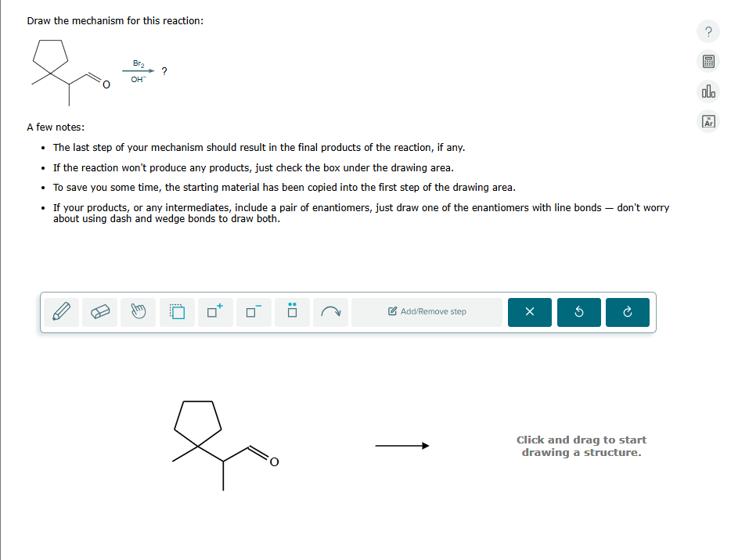Click the add positive charge tool

[215, 312]
